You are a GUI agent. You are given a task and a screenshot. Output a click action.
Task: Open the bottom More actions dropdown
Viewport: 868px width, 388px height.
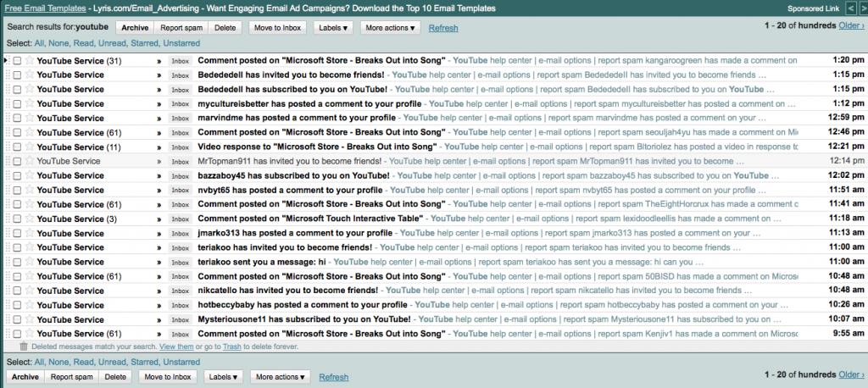[x=281, y=376]
